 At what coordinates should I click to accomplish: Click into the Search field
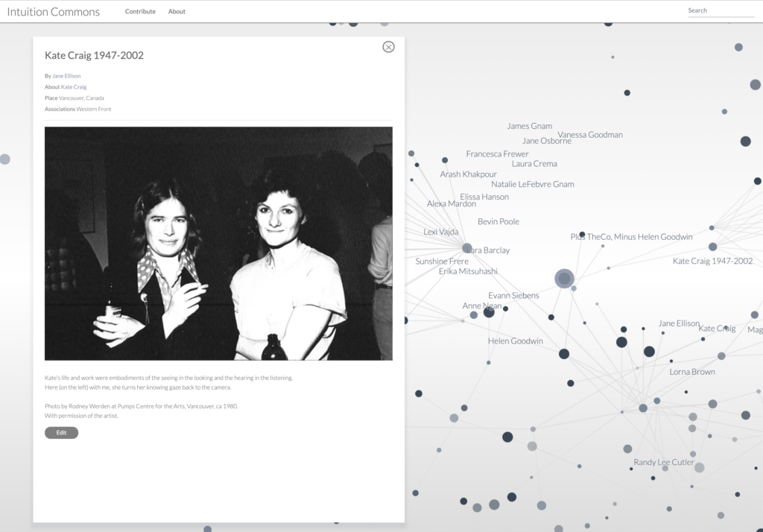pyautogui.click(x=720, y=11)
